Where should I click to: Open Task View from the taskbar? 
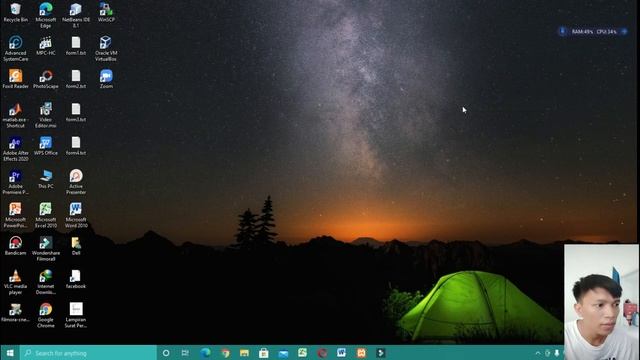click(x=185, y=353)
